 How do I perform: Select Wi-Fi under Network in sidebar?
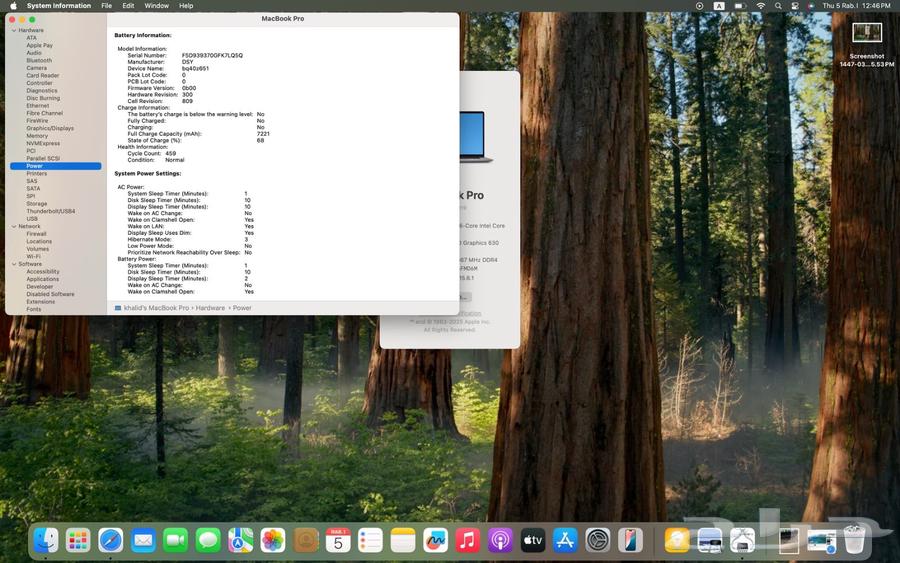(x=33, y=257)
